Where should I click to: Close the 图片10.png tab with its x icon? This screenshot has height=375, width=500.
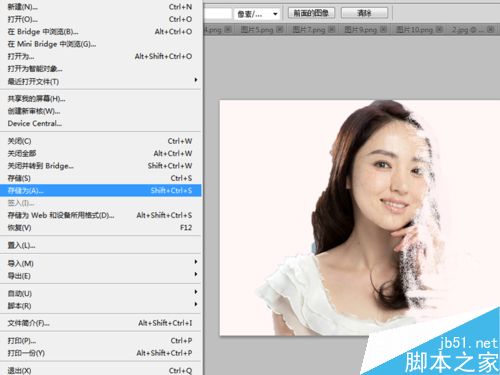coord(439,30)
